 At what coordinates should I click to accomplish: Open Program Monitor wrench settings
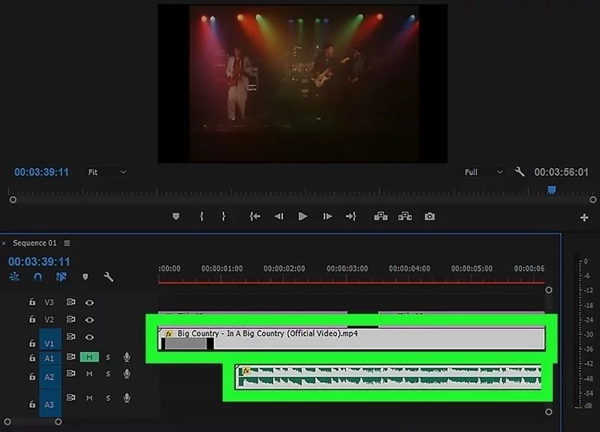click(519, 172)
